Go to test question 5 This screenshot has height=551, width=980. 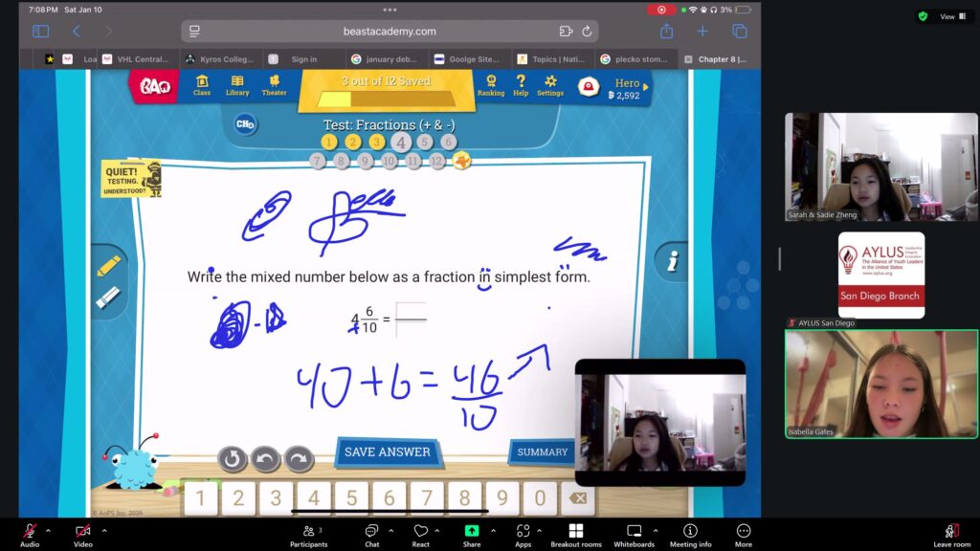click(x=425, y=143)
